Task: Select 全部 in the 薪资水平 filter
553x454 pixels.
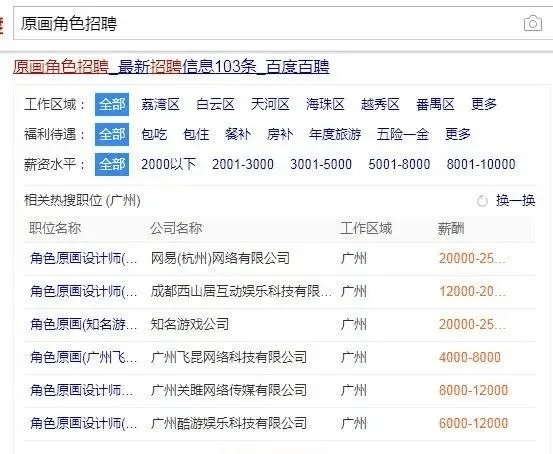Action: [112, 164]
